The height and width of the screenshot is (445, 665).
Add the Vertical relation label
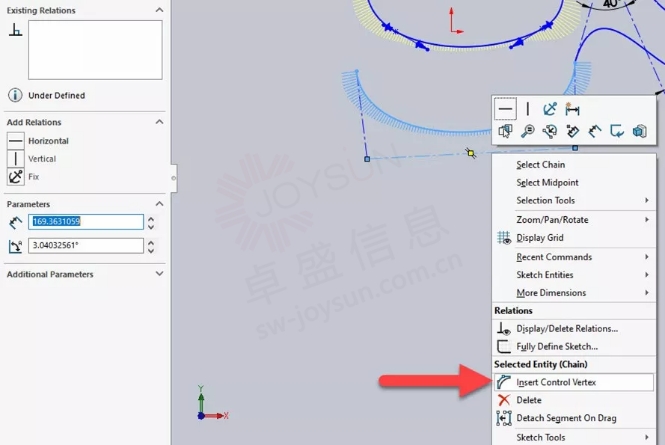tap(42, 159)
